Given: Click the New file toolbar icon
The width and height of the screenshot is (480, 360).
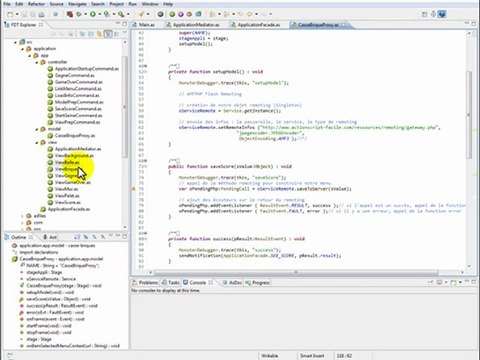Looking at the screenshot, I should (11, 14).
